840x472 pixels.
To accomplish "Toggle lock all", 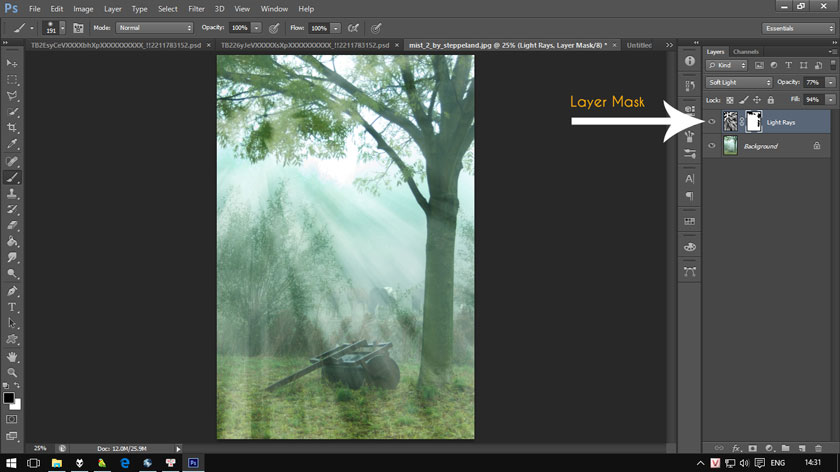I will pos(770,100).
